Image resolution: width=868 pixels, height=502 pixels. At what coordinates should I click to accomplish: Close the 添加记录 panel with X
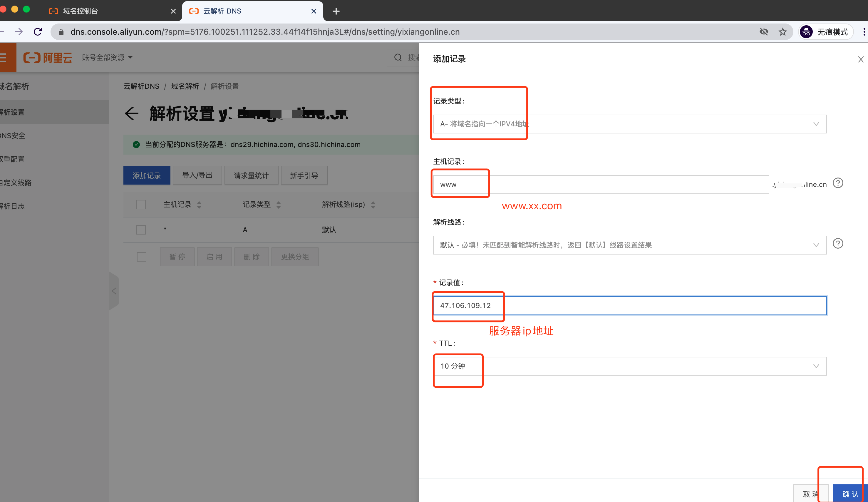[x=860, y=59]
